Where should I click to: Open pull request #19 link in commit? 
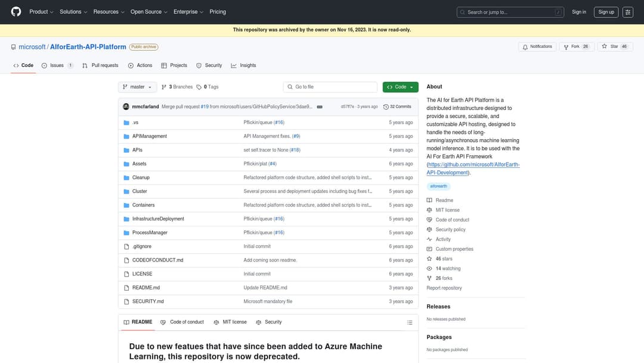pyautogui.click(x=205, y=107)
